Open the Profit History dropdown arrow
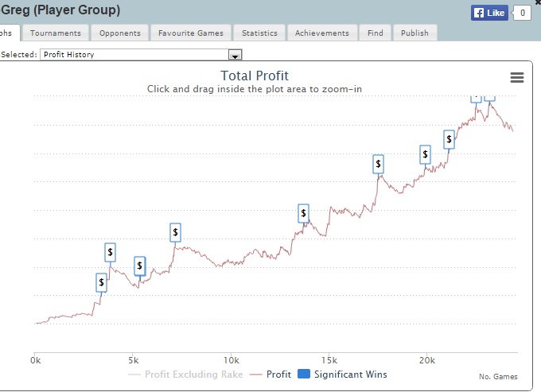Viewport: 541px width, 392px height. pyautogui.click(x=235, y=55)
